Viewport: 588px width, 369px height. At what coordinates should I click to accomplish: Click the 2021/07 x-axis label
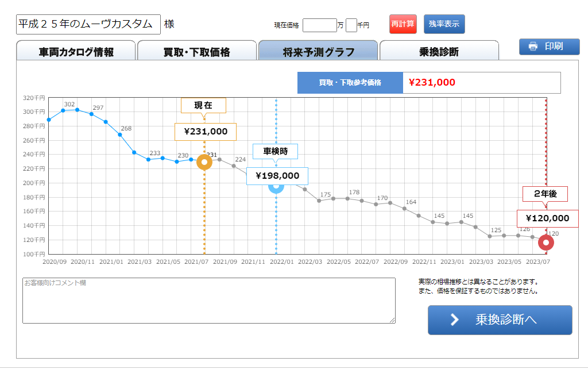196,262
